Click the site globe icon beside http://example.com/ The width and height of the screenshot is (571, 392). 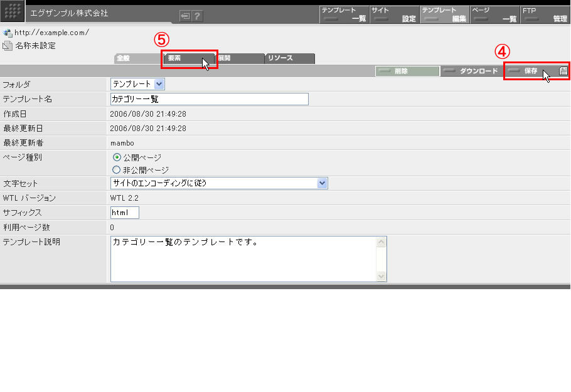pos(7,33)
